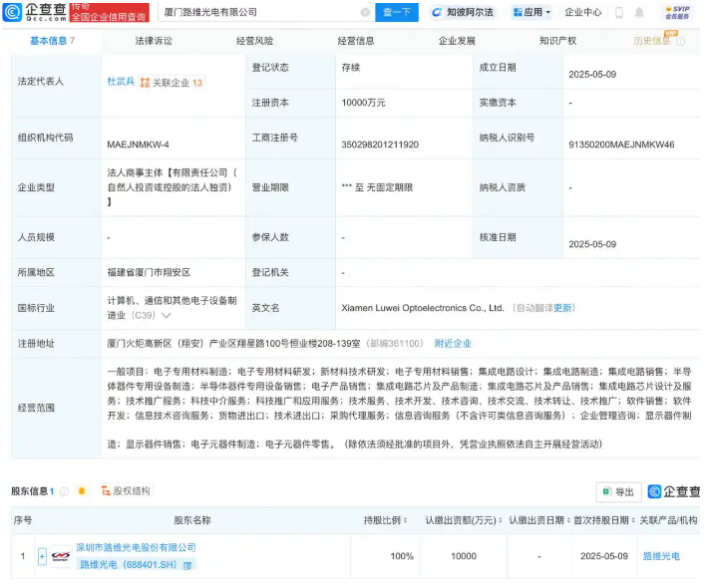
Task: Switch to 知识产权 tab
Action: tap(558, 41)
